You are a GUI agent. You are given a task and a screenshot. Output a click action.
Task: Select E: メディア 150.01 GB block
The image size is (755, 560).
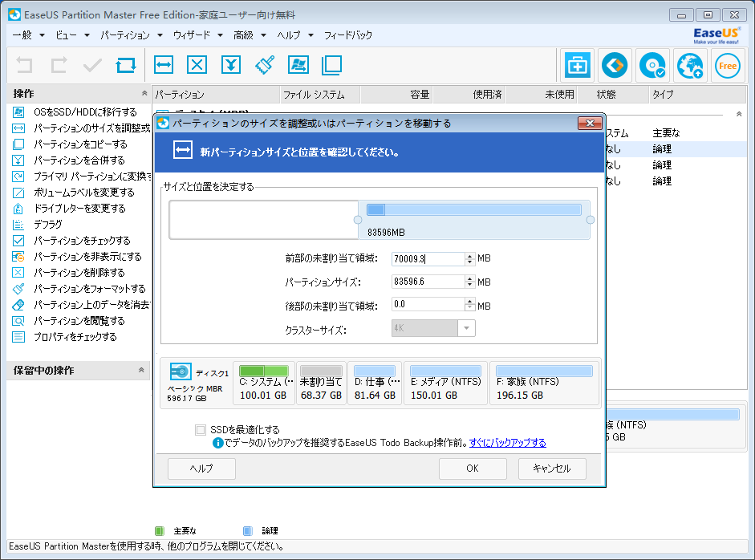[x=445, y=383]
